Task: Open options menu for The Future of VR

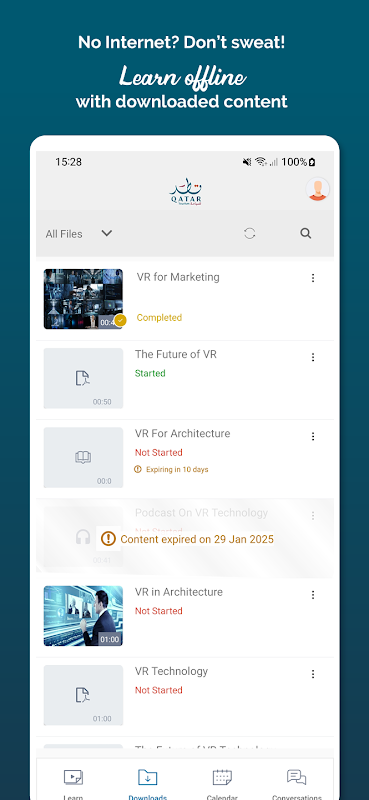Action: coord(313,357)
